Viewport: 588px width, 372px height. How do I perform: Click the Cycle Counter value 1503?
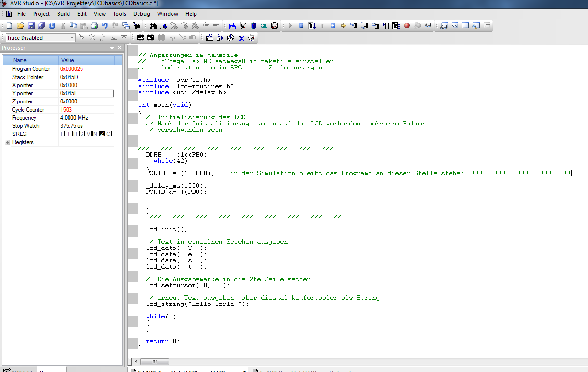[66, 110]
